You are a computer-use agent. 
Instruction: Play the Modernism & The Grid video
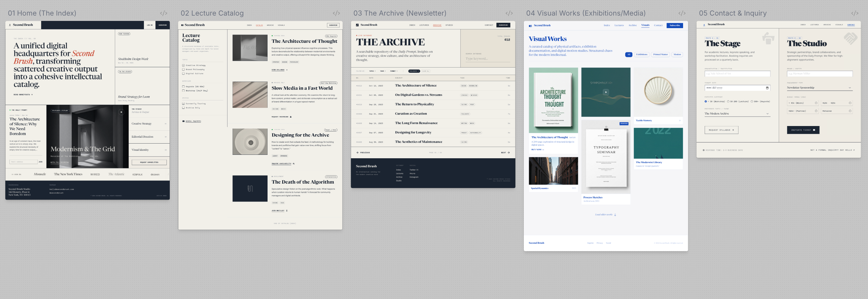(x=121, y=112)
